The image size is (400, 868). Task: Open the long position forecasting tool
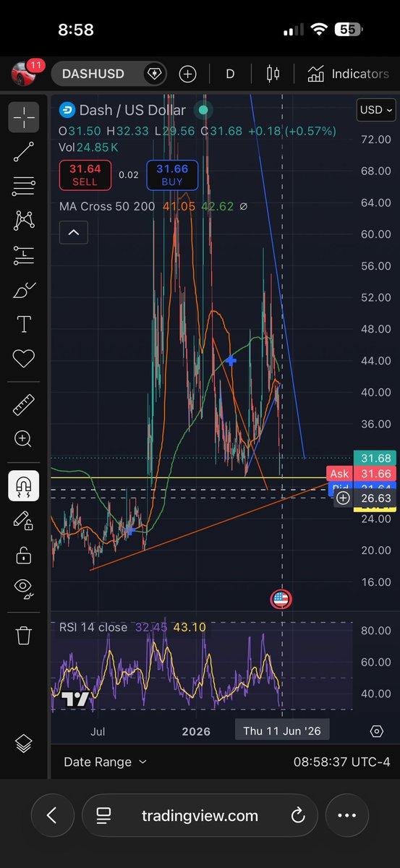(24, 255)
